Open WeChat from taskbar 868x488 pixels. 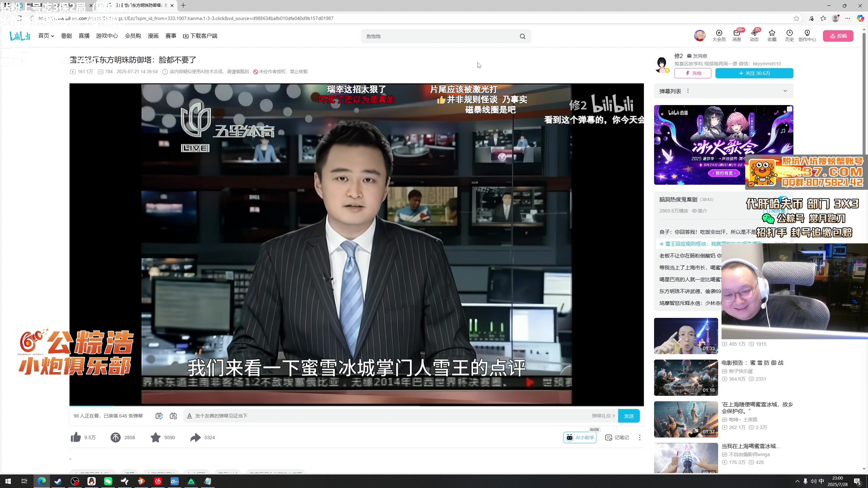(108, 481)
